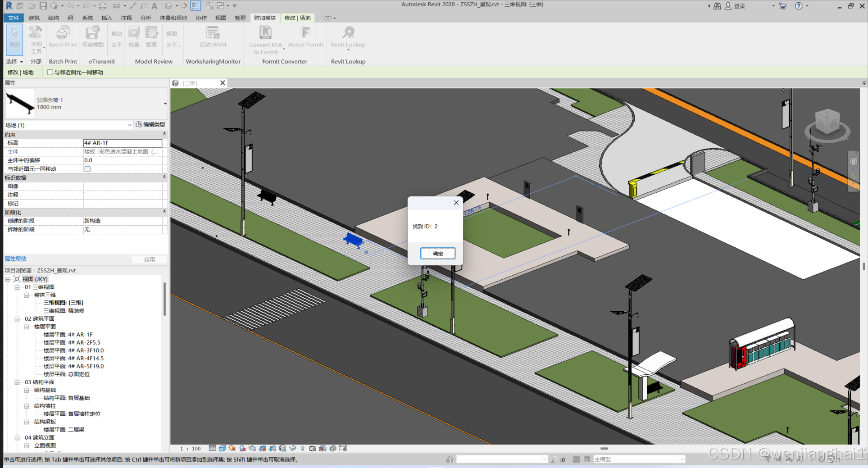Toggle sun path off in view control bar
The width and height of the screenshot is (868, 468).
point(232,448)
